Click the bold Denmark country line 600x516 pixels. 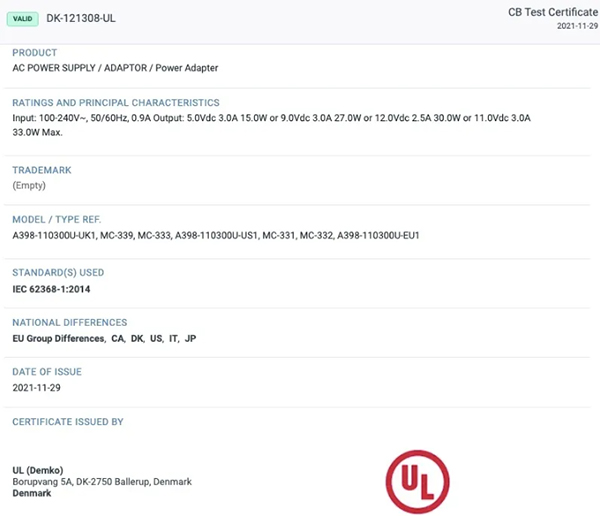32,493
